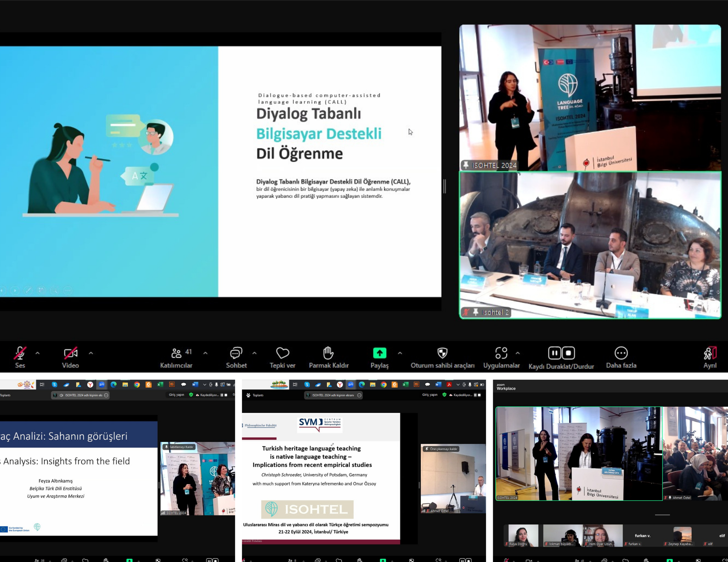The height and width of the screenshot is (562, 728).
Task: Expand share options arrow beside Paylaş
Action: tap(400, 353)
